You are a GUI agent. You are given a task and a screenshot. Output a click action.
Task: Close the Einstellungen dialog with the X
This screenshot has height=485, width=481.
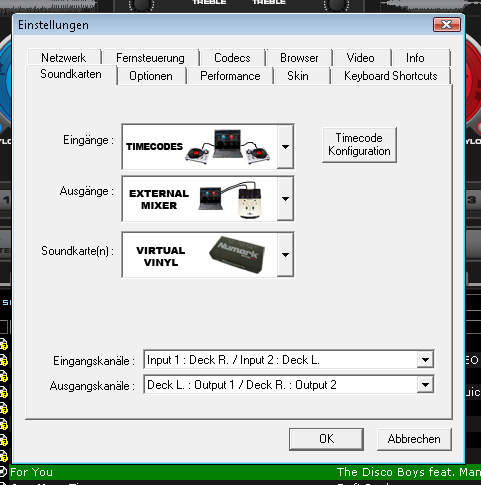click(447, 25)
